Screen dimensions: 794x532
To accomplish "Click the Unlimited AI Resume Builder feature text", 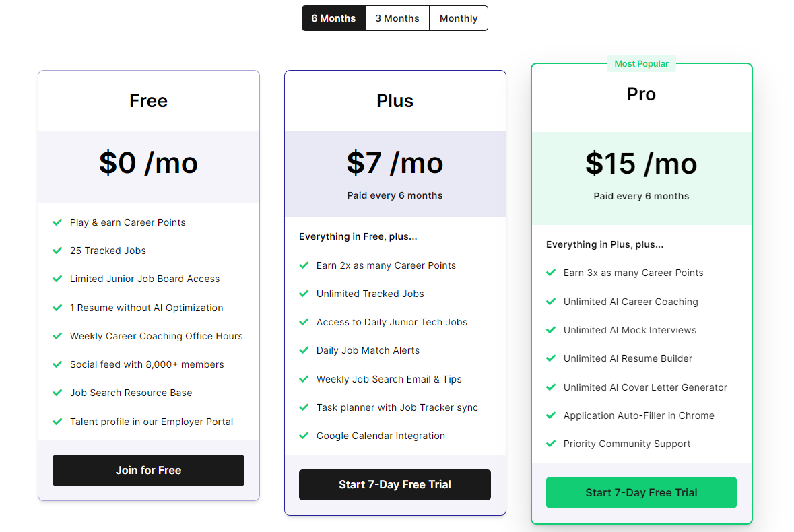I will point(628,358).
